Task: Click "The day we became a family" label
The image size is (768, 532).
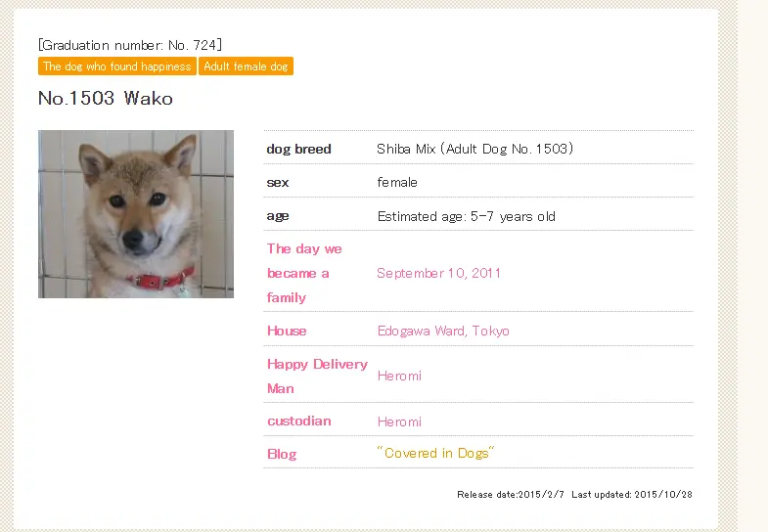Action: point(304,273)
